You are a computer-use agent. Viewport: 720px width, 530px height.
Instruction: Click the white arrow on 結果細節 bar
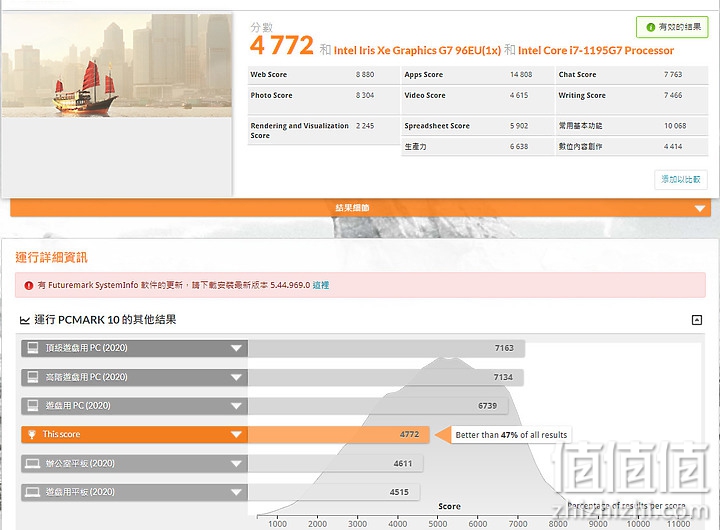(700, 209)
